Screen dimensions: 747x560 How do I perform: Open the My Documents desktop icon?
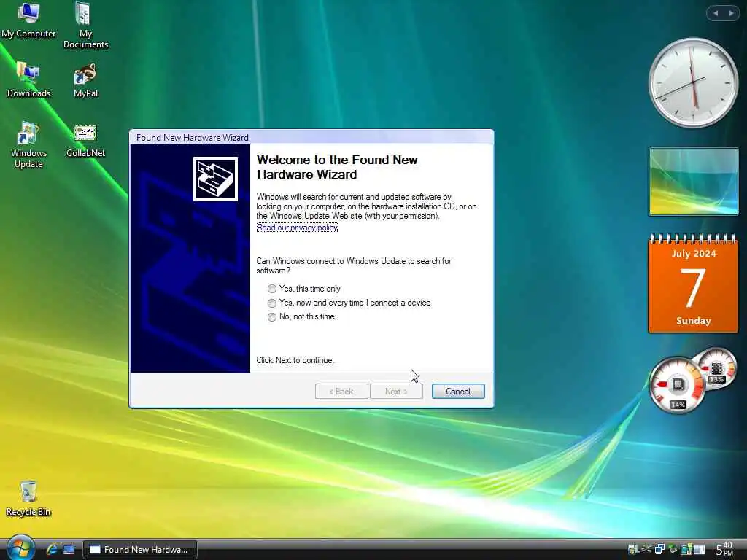(x=86, y=26)
